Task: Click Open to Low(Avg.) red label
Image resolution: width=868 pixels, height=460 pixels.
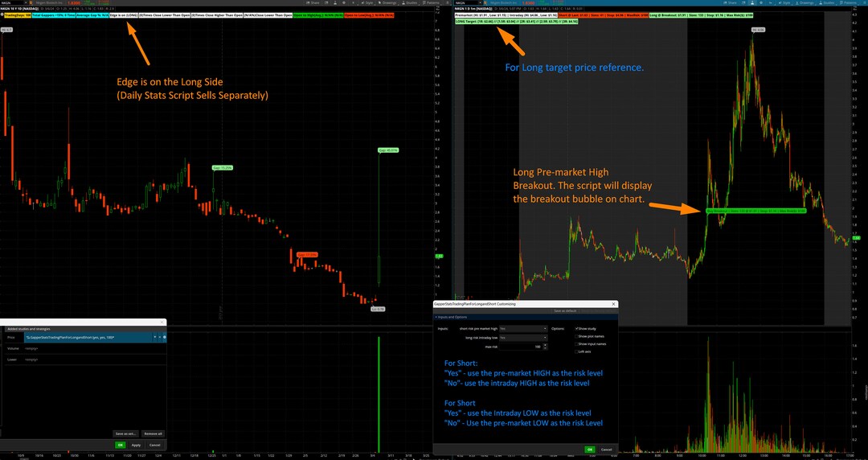Action: point(369,15)
